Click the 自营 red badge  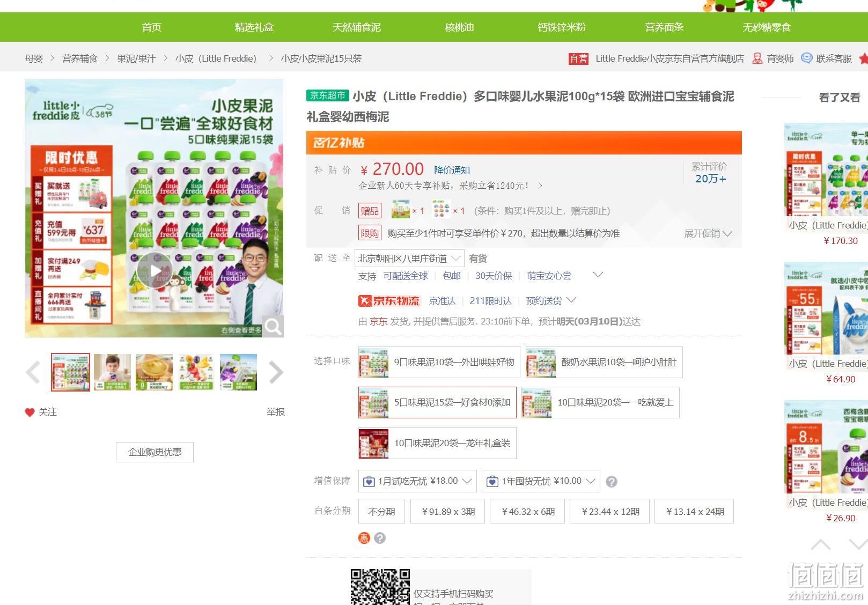point(578,58)
